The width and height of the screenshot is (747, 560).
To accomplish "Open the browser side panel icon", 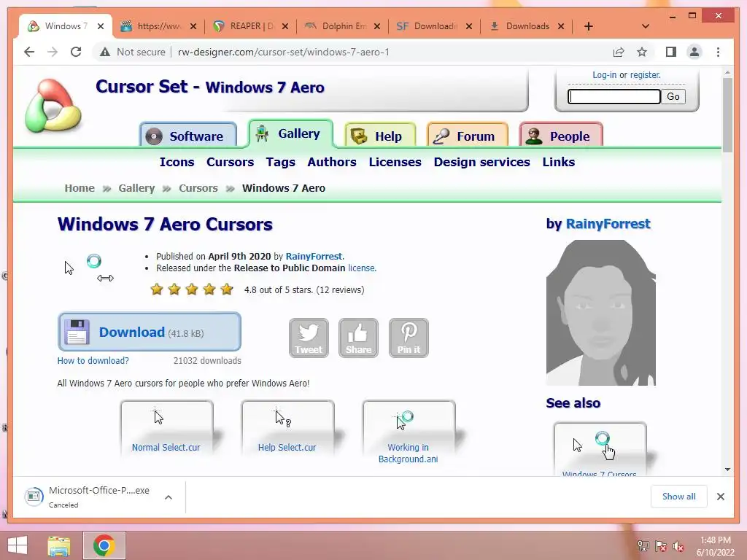I will [x=671, y=52].
